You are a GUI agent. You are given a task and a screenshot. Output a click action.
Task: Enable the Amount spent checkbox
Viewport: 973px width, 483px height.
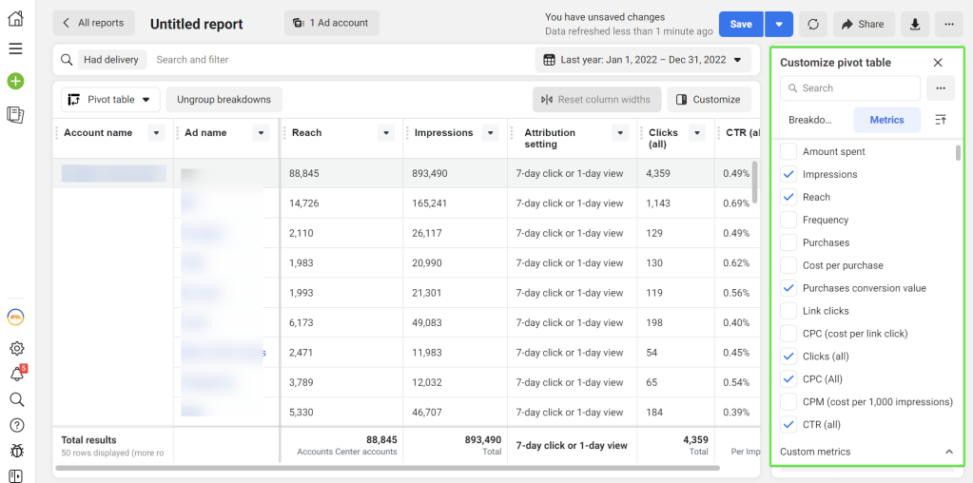tap(788, 152)
